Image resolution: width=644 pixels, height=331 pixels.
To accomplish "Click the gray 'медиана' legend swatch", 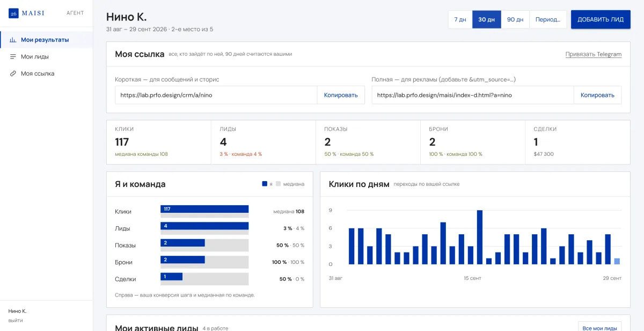I will tap(278, 184).
